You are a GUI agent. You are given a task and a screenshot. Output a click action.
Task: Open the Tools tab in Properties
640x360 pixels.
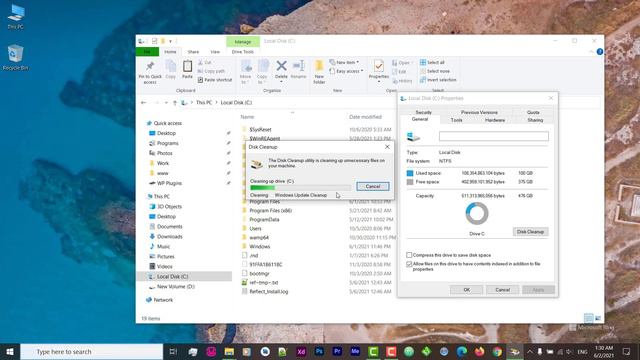coord(456,120)
